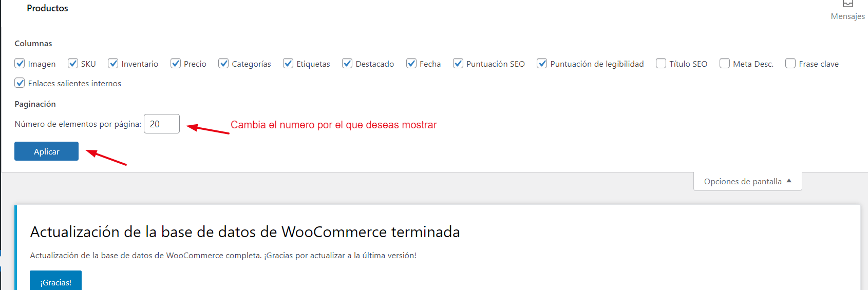Uncheck Puntuación de legibilidad checkbox
The height and width of the screenshot is (290, 868).
542,63
